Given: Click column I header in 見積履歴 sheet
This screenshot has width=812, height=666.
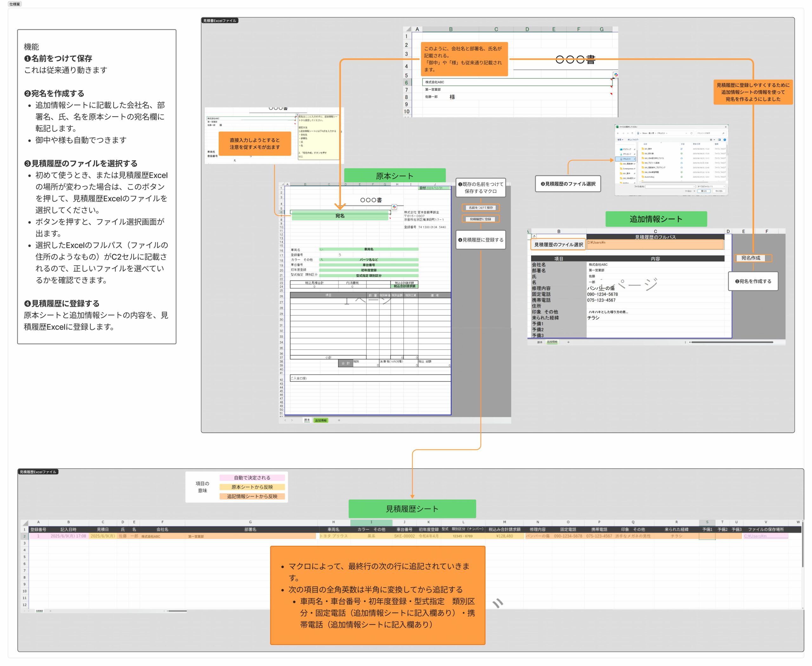Looking at the screenshot, I should click(x=371, y=522).
